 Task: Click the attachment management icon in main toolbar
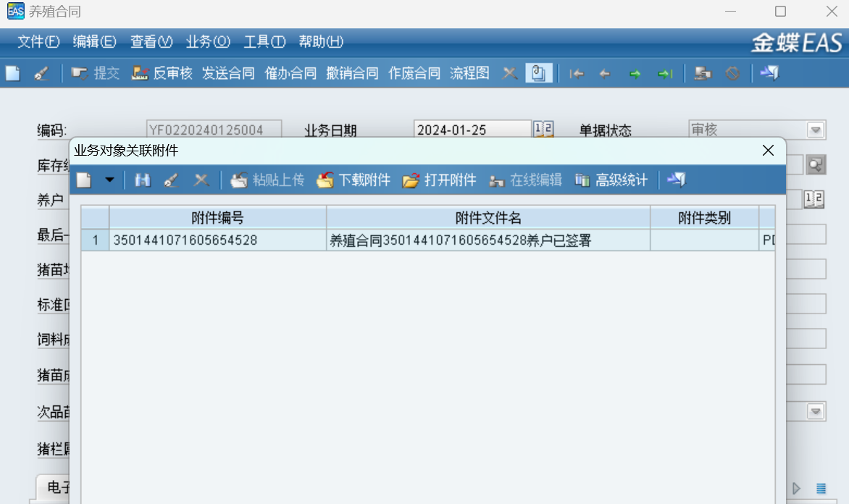pyautogui.click(x=538, y=73)
